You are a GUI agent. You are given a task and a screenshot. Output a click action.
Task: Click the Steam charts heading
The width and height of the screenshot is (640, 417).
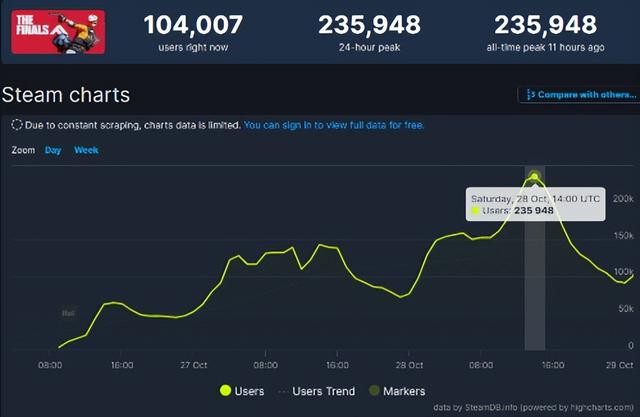(x=66, y=95)
